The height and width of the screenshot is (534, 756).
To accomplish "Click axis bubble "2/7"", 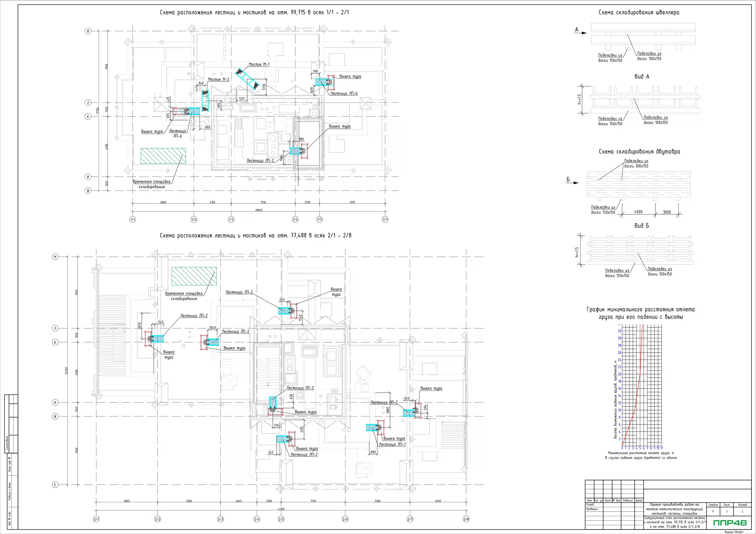I will click(410, 519).
